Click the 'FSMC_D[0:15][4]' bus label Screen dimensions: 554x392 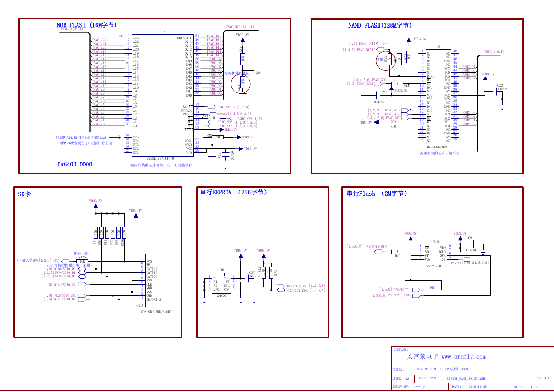[240, 27]
